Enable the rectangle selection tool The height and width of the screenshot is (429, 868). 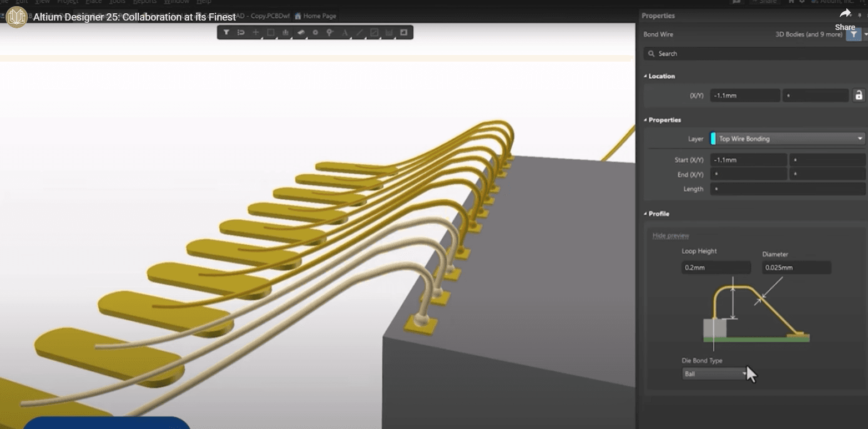pyautogui.click(x=270, y=32)
